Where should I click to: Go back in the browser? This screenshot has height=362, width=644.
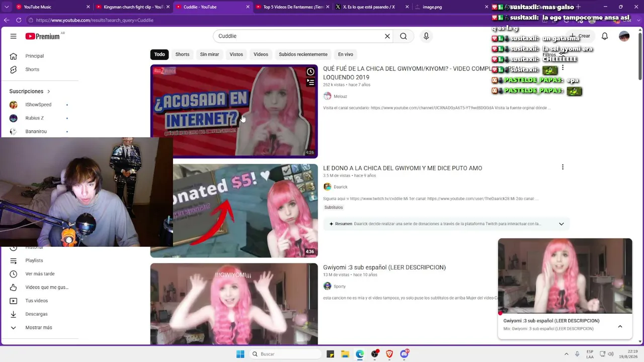pos(7,20)
